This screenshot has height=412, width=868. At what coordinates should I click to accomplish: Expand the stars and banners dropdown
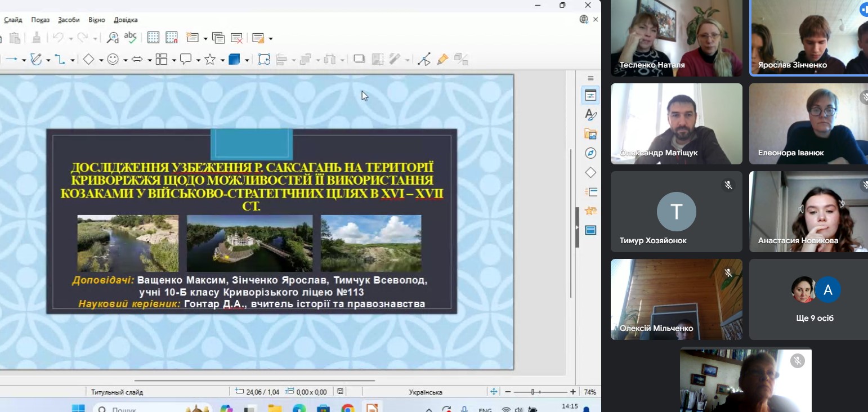coord(222,60)
